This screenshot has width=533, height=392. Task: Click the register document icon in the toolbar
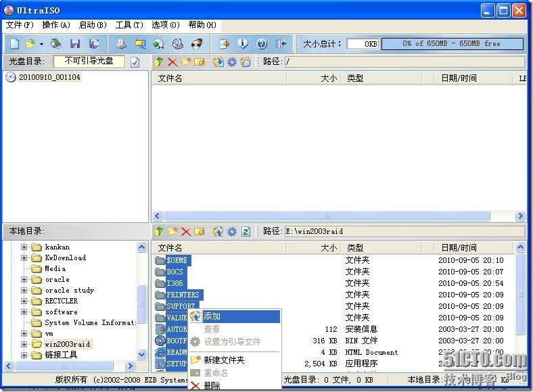point(224,44)
